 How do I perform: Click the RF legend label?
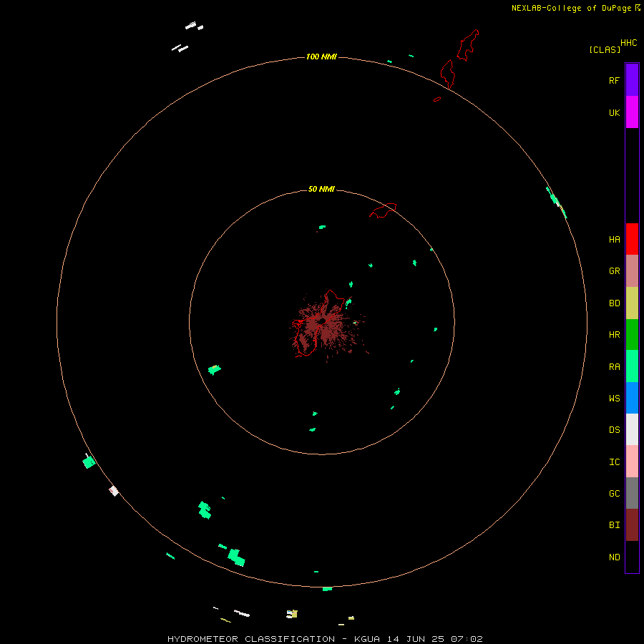614,80
